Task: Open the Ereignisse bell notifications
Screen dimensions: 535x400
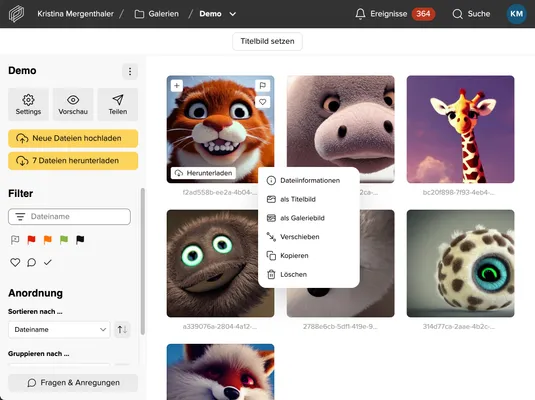Action: click(381, 14)
